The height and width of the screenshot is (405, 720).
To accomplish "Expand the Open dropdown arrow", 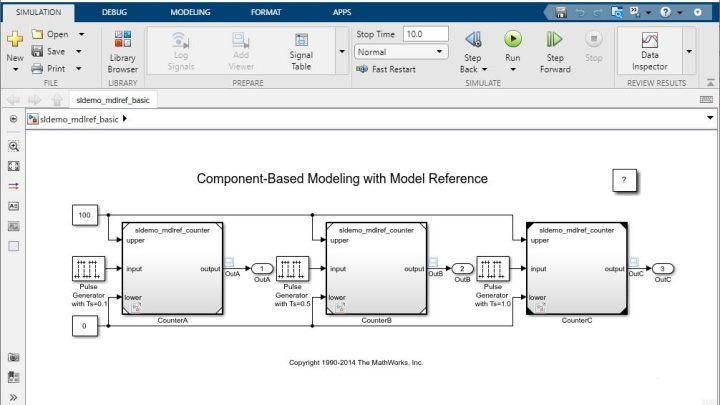I will click(x=81, y=34).
